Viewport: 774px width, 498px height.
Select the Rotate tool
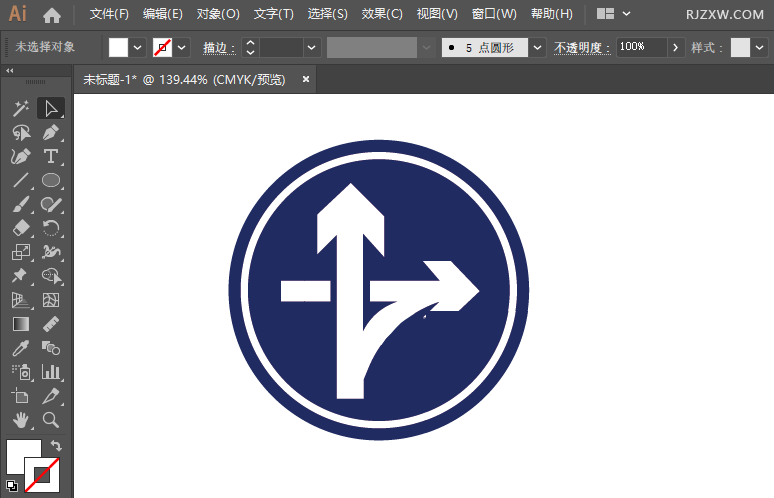pyautogui.click(x=51, y=228)
